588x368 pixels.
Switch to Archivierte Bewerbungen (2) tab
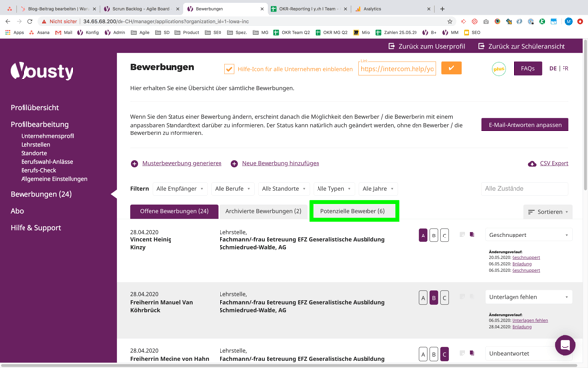point(264,211)
